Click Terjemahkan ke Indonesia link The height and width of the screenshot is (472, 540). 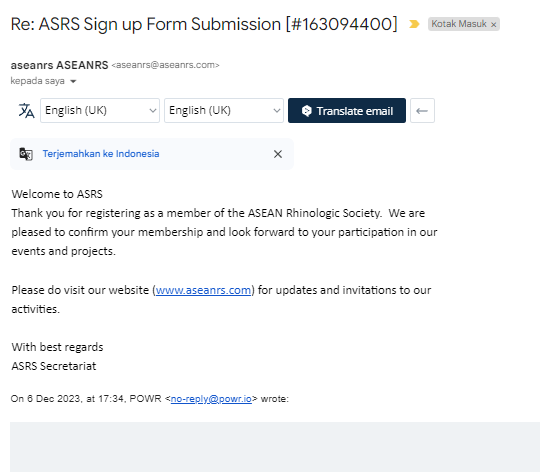coord(101,154)
